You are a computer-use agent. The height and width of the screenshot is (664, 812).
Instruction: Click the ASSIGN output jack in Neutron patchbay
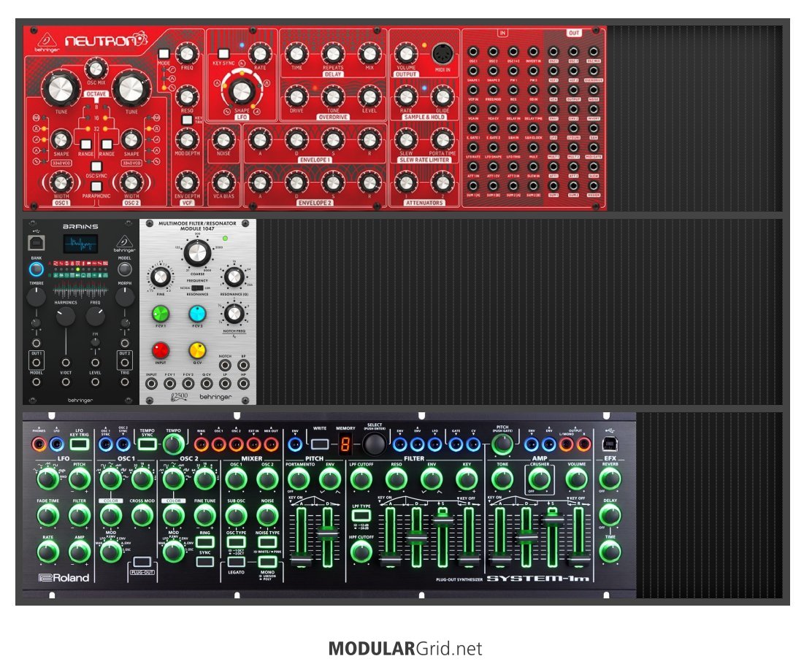click(594, 186)
